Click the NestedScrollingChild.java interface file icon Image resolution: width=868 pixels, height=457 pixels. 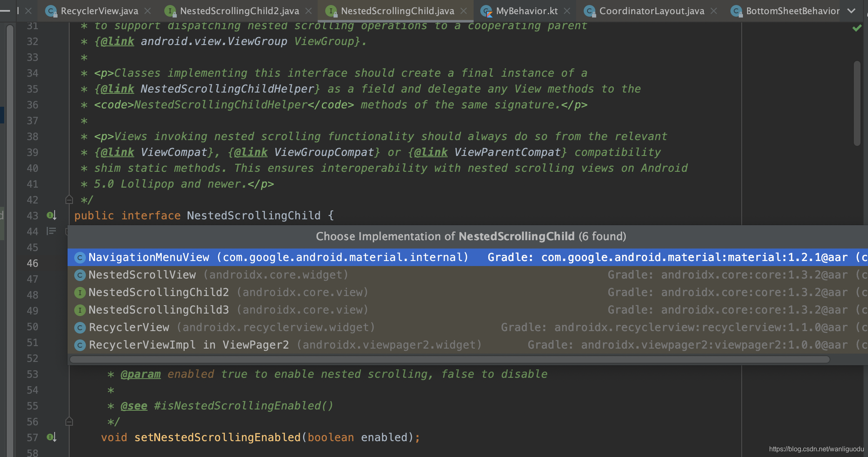(331, 11)
